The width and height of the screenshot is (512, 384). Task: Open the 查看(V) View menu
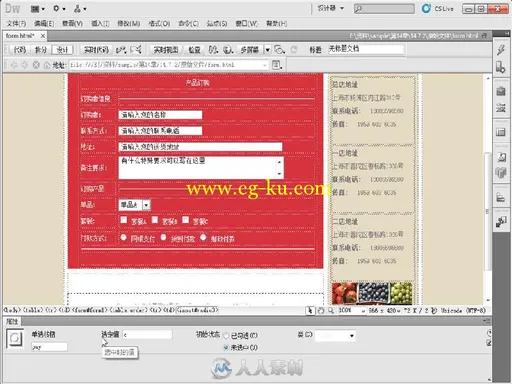[72, 23]
